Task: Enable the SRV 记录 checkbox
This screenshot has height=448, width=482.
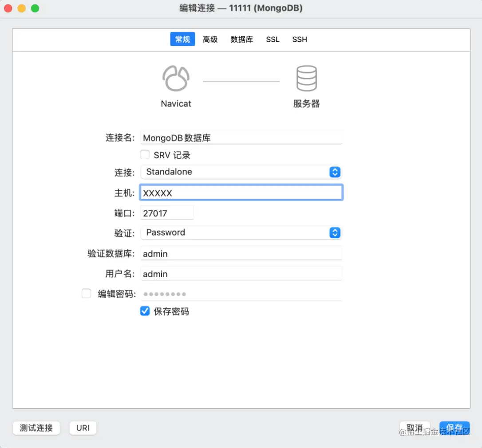Action: tap(145, 154)
